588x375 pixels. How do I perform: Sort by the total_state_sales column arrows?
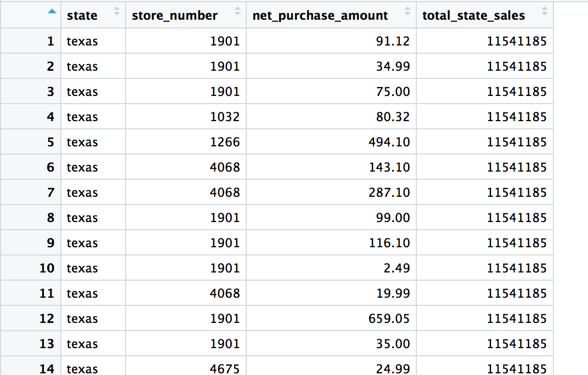pos(545,12)
